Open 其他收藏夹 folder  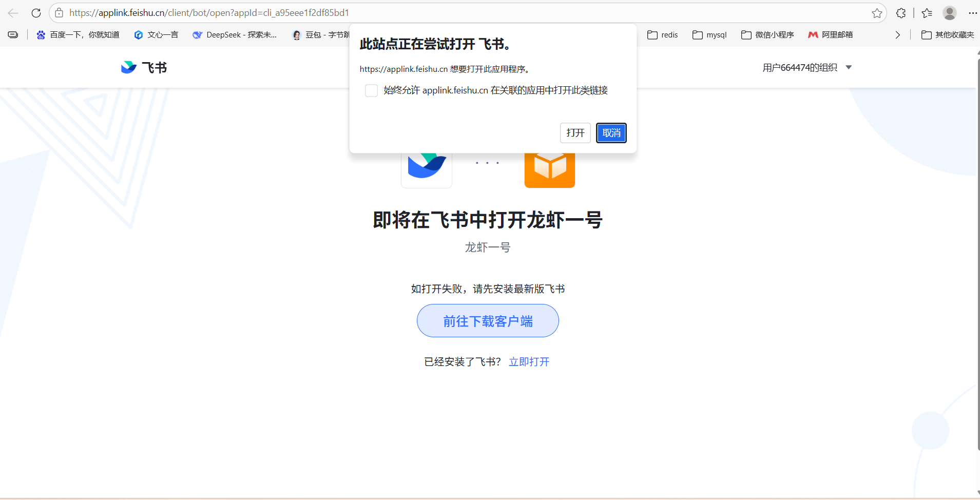[948, 35]
